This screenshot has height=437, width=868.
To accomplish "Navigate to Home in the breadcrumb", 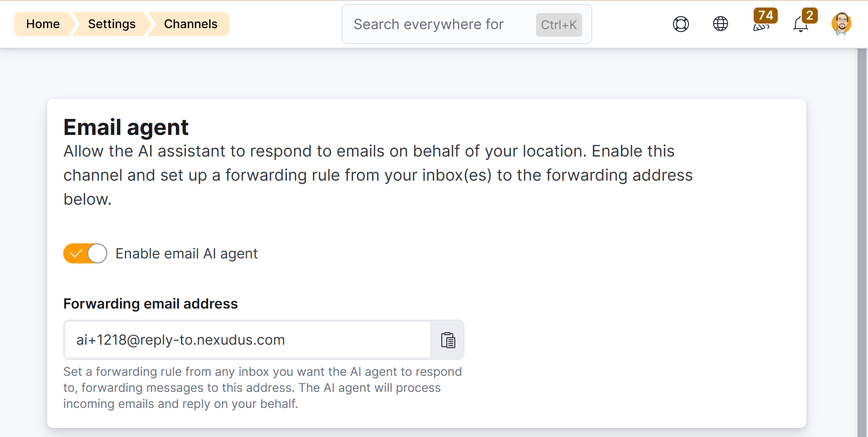I will [x=43, y=24].
